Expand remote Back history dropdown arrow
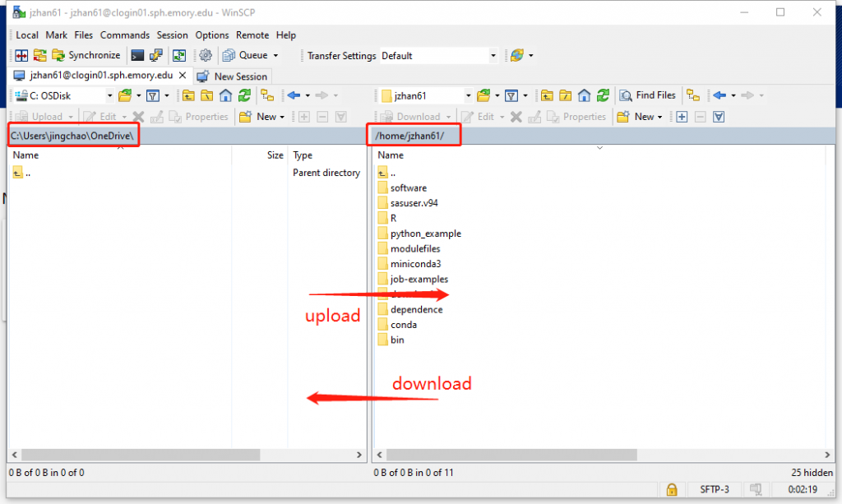 733,95
